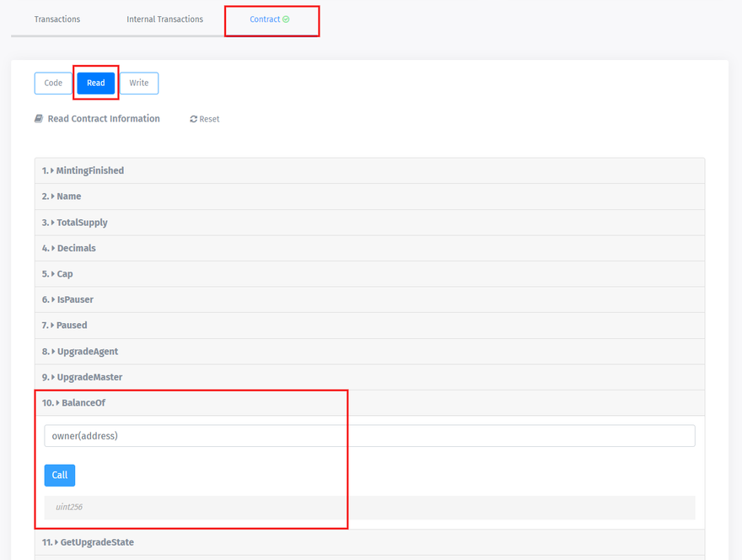Click the Reset refresh icon
This screenshot has height=560, width=742.
click(194, 120)
